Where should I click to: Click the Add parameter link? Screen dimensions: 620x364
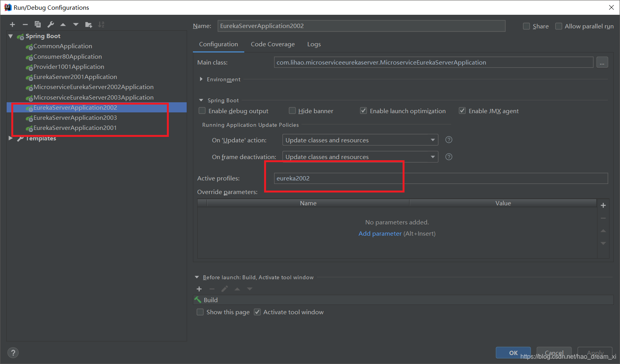tap(380, 234)
